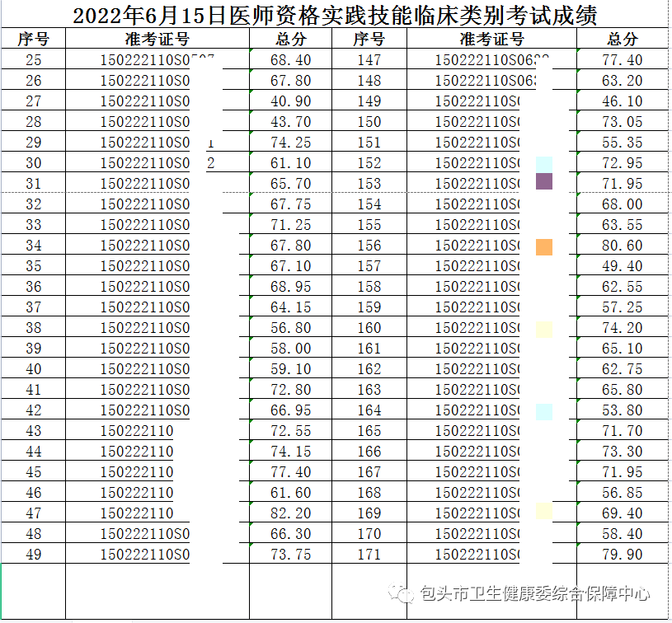Screen dimensions: 672x623
Task: Click score cell 63.20
Action: pyautogui.click(x=623, y=80)
